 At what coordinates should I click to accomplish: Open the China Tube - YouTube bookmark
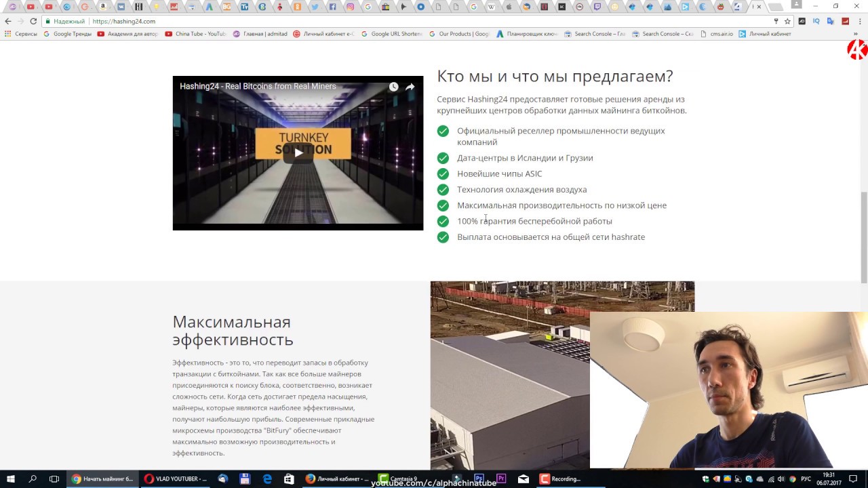[196, 34]
